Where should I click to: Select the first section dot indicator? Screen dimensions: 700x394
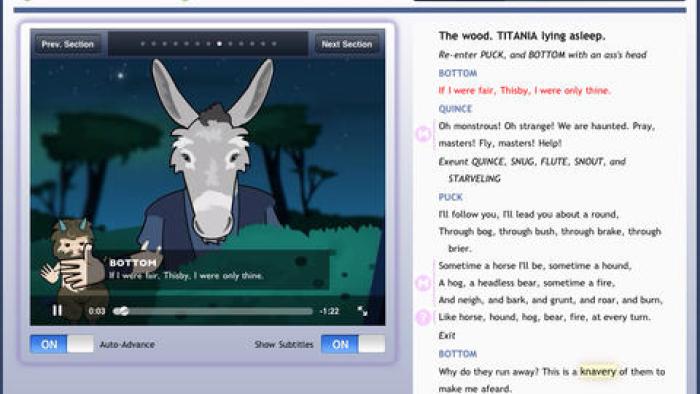142,44
